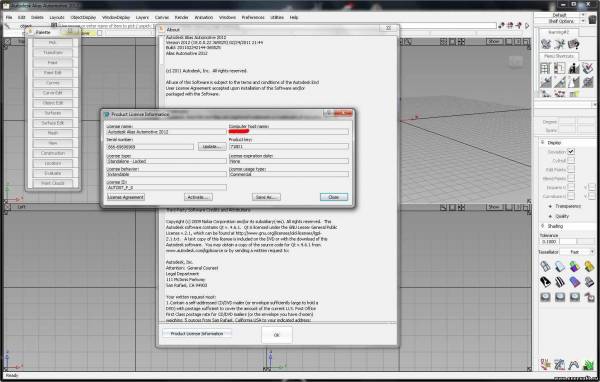This screenshot has width=600, height=382.
Task: Click the grid table icon in Menu Shortcuts shelf
Action: [x=545, y=69]
